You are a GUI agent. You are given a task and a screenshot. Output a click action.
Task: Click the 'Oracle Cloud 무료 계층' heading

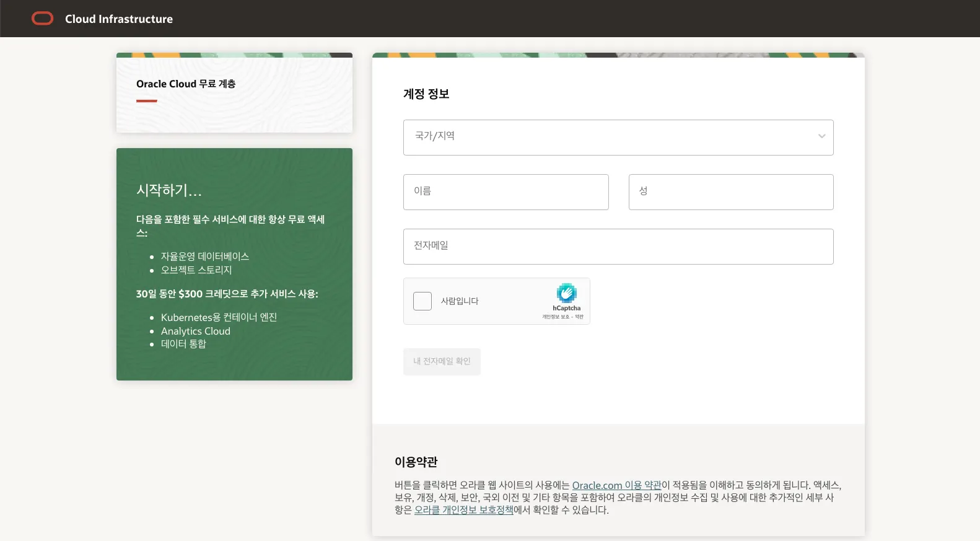coord(186,84)
